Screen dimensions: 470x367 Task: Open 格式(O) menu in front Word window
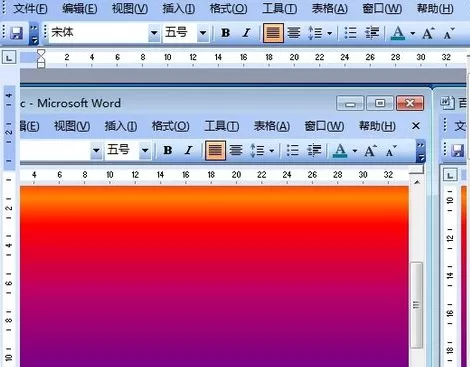pos(170,126)
